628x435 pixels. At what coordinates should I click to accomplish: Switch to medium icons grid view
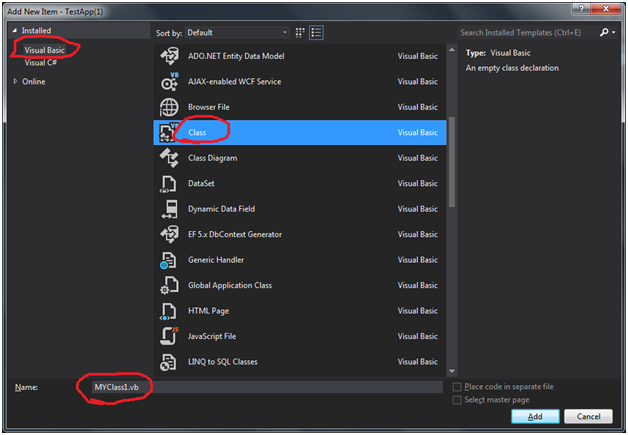(300, 32)
